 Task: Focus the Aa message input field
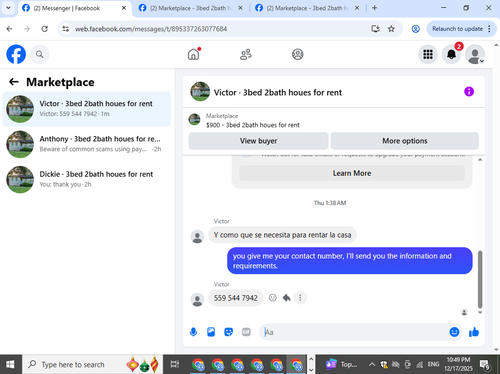tap(355, 332)
